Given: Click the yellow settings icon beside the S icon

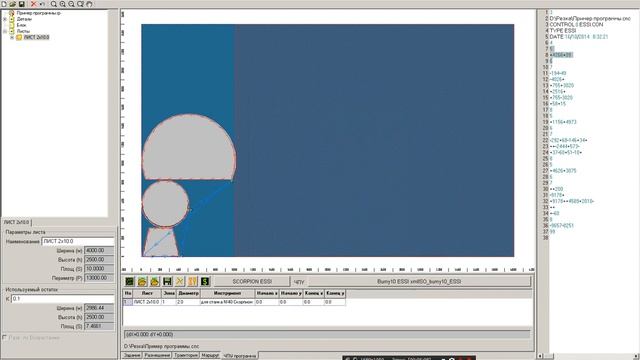Looking at the screenshot, I should pos(192,281).
